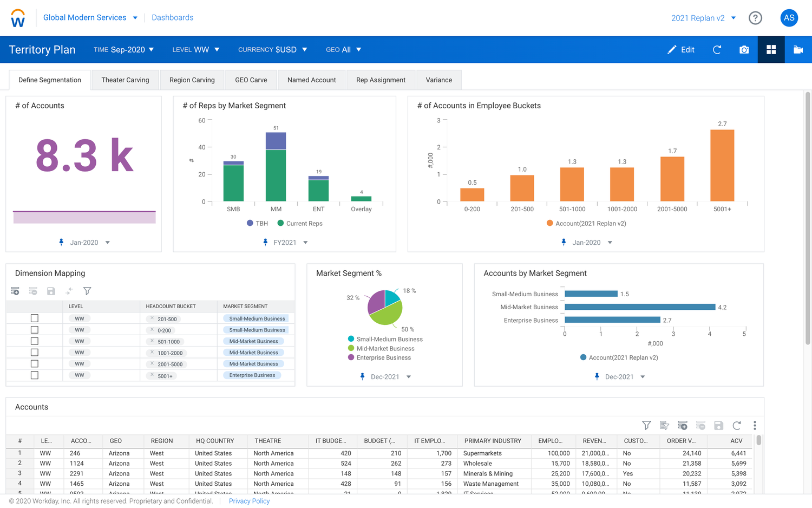Select the checkbox for the 5001+ bucket row
The height and width of the screenshot is (508, 812).
point(35,375)
